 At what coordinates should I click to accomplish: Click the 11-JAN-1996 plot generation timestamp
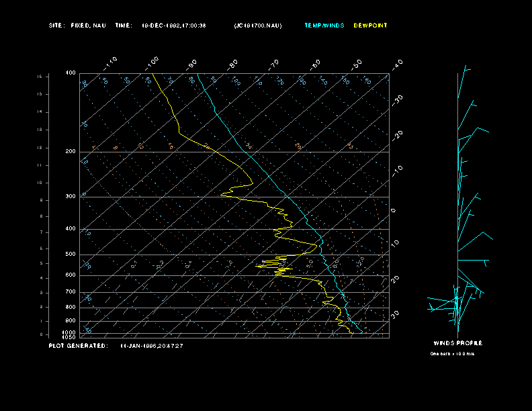[x=152, y=346]
